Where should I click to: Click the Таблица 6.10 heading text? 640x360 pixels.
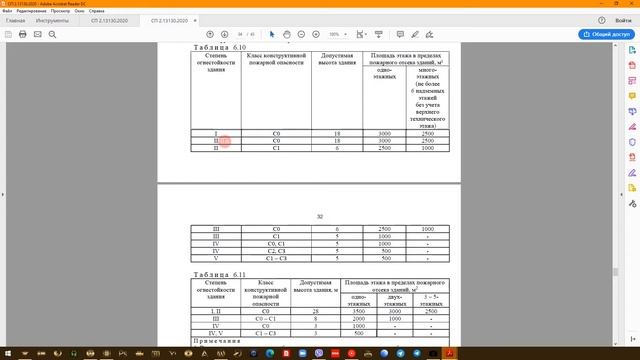click(220, 47)
